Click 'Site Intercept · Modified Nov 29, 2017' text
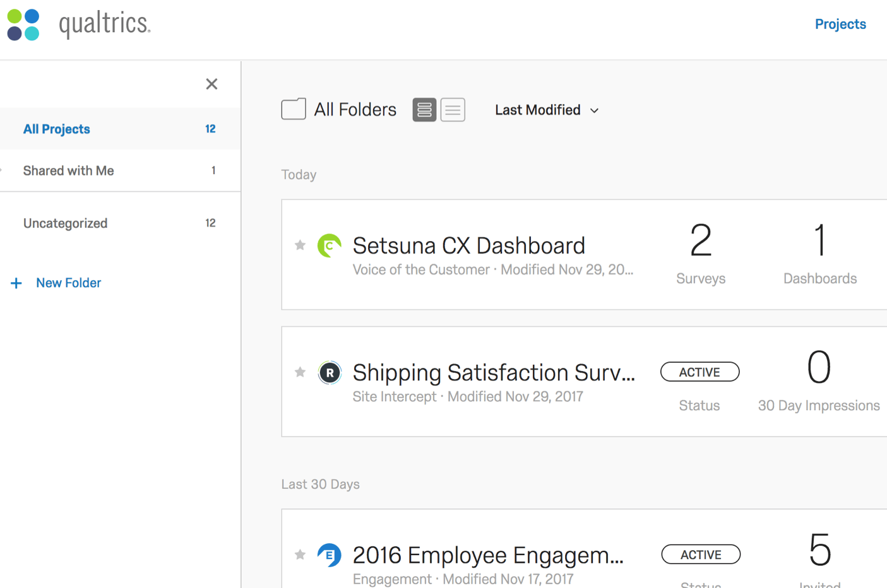This screenshot has height=588, width=887. (x=468, y=396)
